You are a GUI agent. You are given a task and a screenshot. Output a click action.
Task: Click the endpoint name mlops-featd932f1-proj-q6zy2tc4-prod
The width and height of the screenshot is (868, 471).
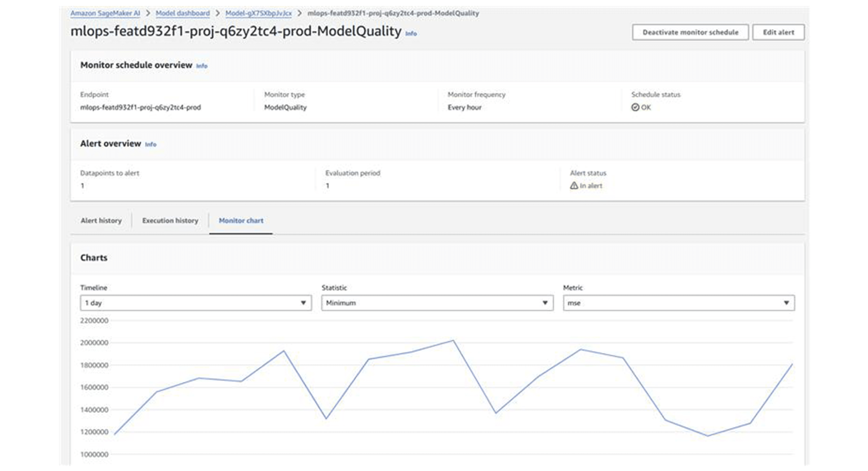point(141,108)
